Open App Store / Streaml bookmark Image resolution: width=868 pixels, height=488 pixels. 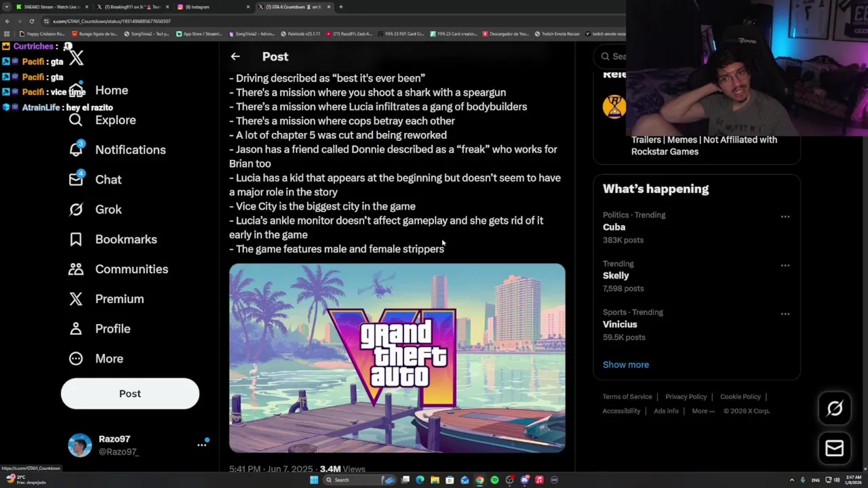click(x=199, y=34)
